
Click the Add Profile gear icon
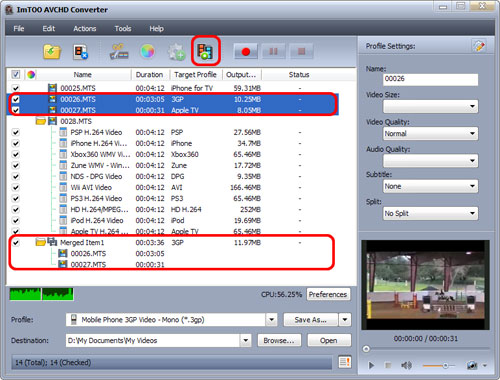[x=176, y=52]
